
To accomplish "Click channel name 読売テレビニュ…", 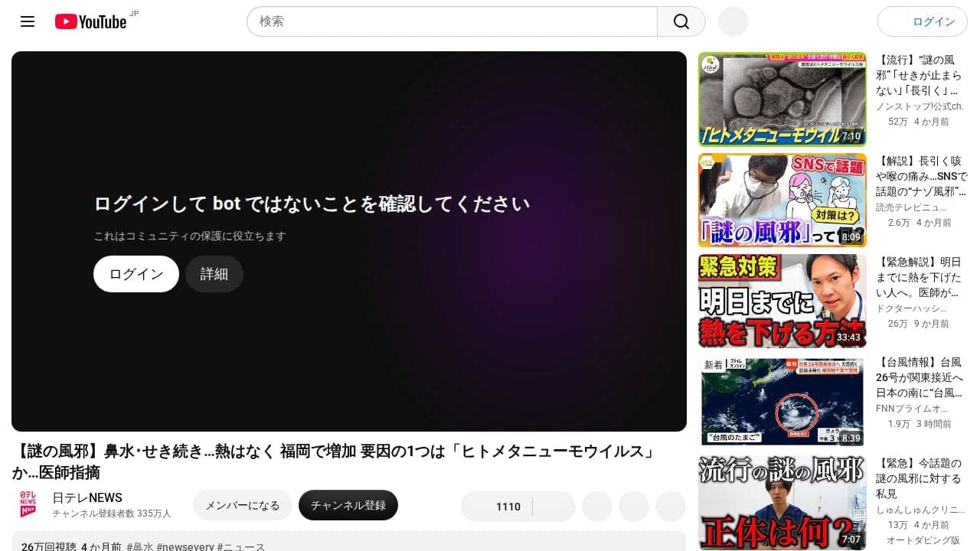I will (x=911, y=207).
